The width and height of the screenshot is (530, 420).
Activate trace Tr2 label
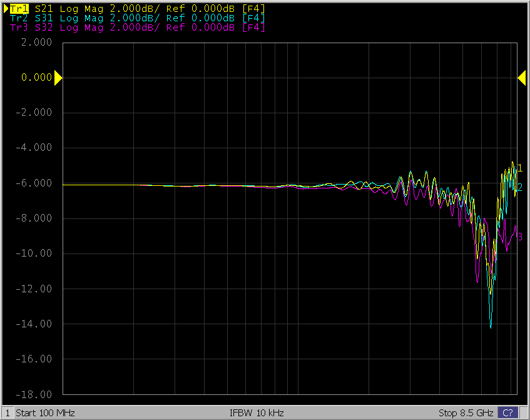coord(19,19)
